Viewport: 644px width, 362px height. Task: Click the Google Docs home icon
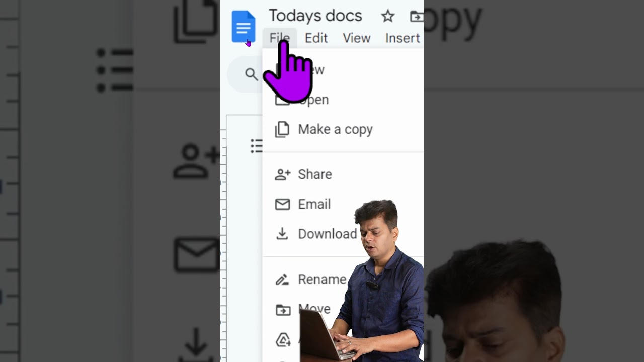click(x=244, y=26)
